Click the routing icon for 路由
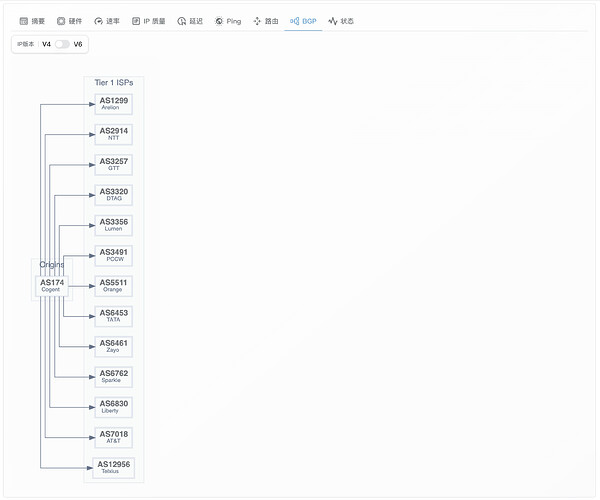This screenshot has height=500, width=600. (257, 21)
